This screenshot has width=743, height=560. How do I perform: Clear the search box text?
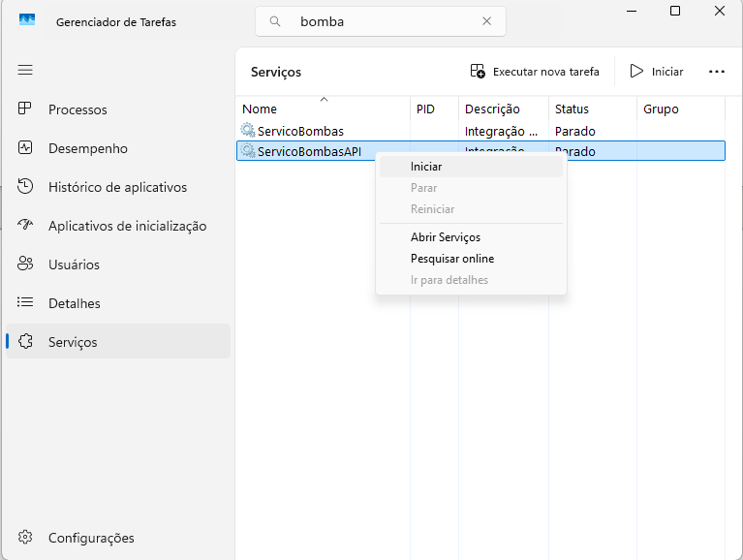pos(486,21)
